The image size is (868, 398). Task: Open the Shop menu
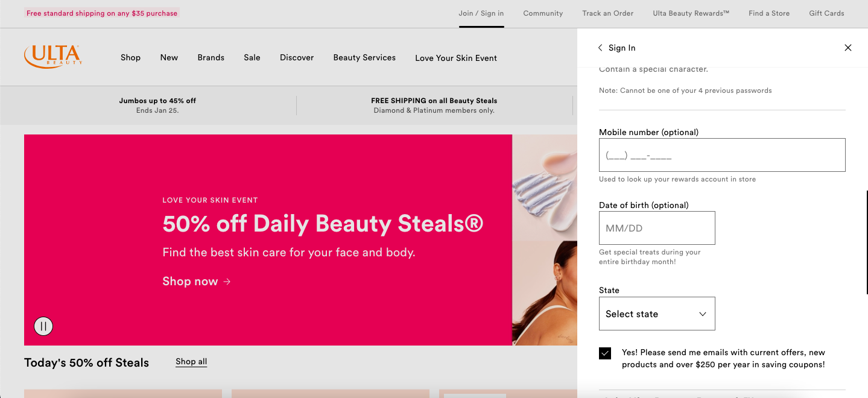pos(130,57)
